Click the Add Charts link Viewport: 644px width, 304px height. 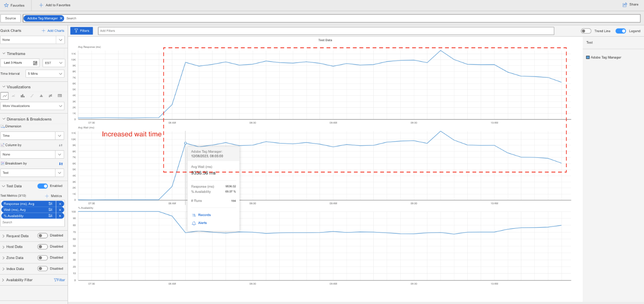53,30
